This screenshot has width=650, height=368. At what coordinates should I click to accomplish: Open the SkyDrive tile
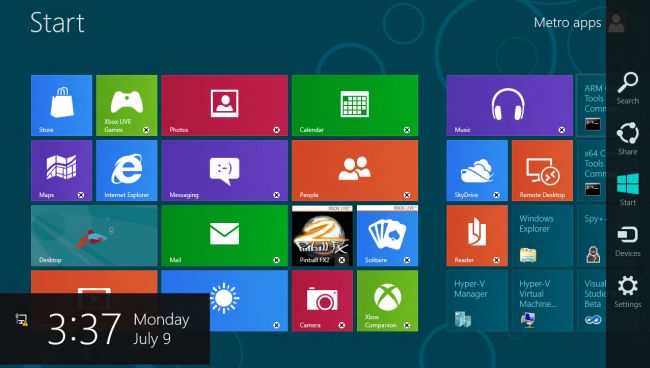click(x=477, y=170)
